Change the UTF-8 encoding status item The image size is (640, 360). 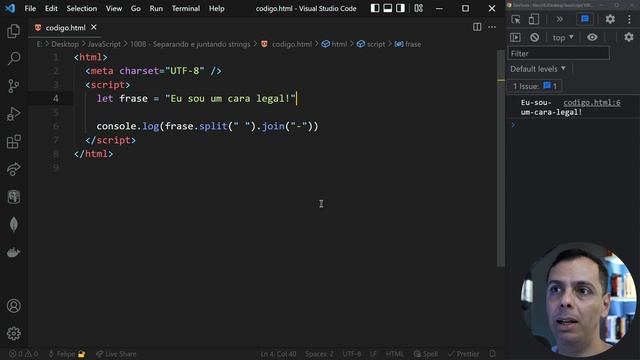[x=351, y=354]
